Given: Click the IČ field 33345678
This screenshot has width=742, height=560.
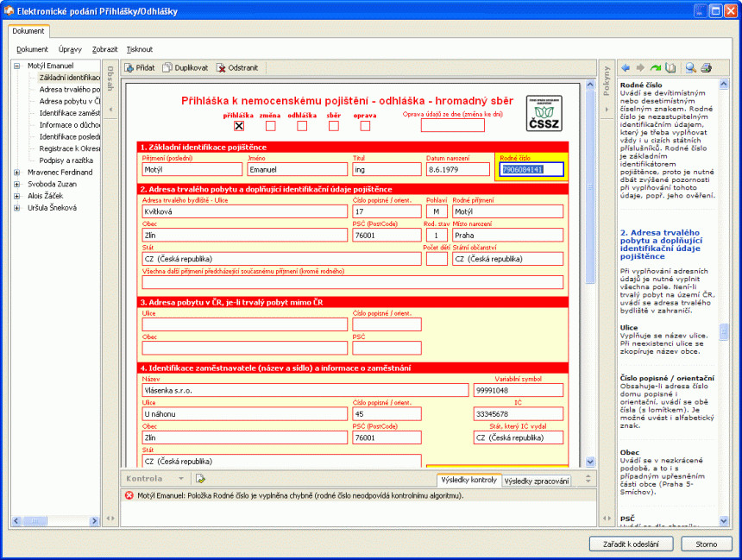Looking at the screenshot, I should [519, 414].
